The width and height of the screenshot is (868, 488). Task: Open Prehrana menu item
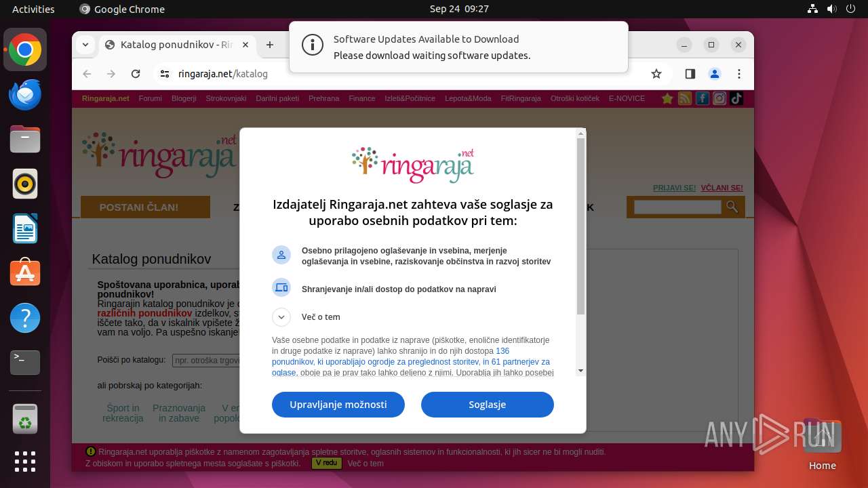pyautogui.click(x=323, y=98)
